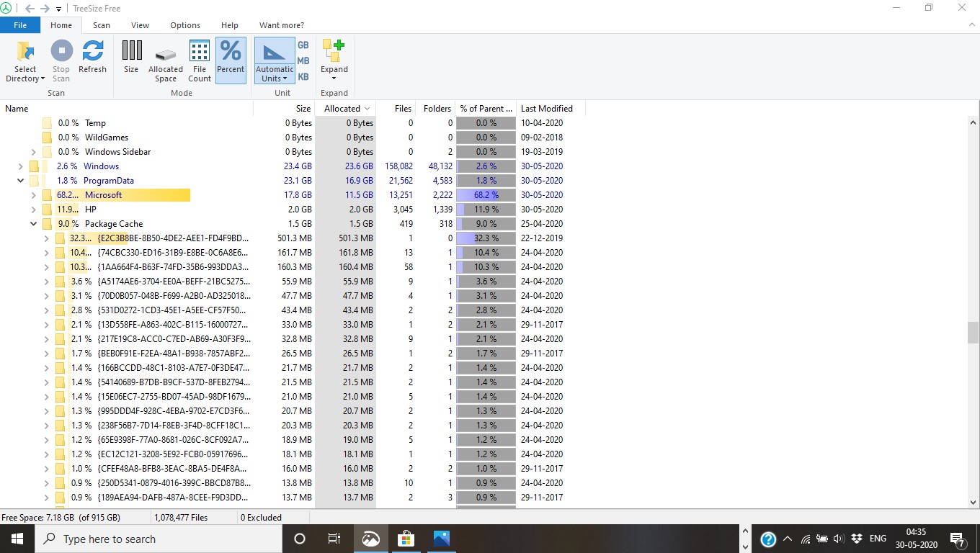Select the {A5174AE6-3704 folder
The image size is (980, 553).
tap(174, 282)
